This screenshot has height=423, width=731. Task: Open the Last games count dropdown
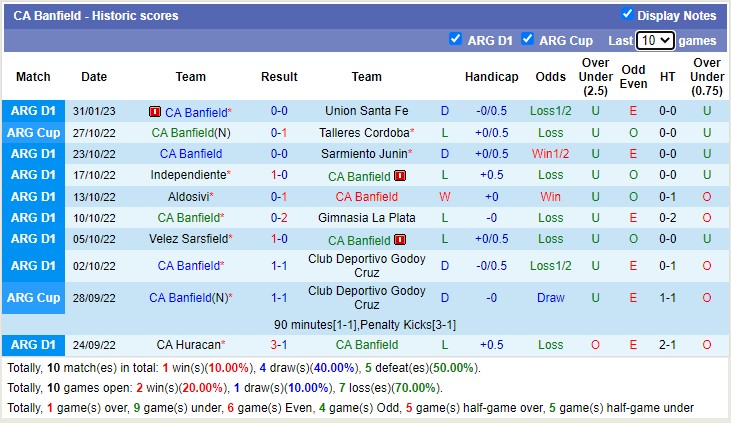pyautogui.click(x=655, y=41)
